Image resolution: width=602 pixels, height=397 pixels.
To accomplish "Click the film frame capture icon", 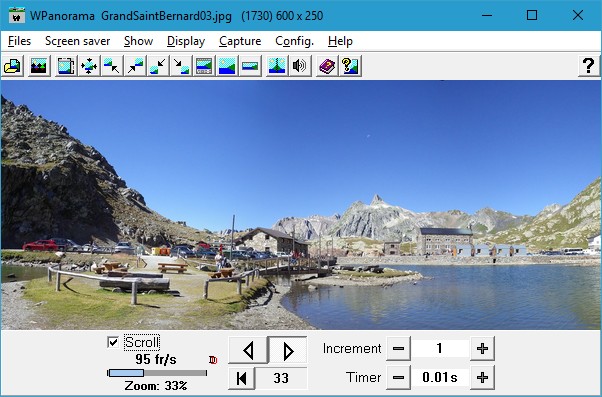I will point(66,66).
